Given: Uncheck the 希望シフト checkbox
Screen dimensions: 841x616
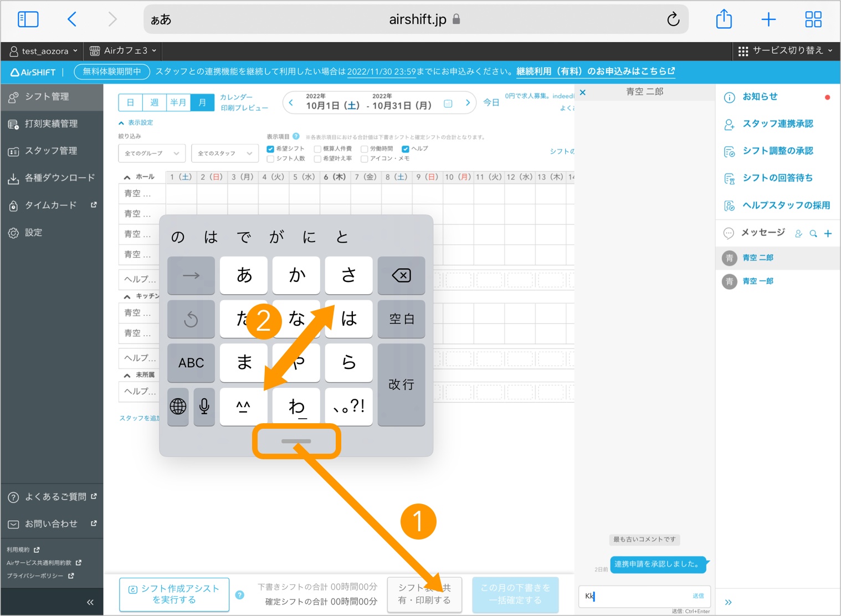Looking at the screenshot, I should click(x=270, y=149).
